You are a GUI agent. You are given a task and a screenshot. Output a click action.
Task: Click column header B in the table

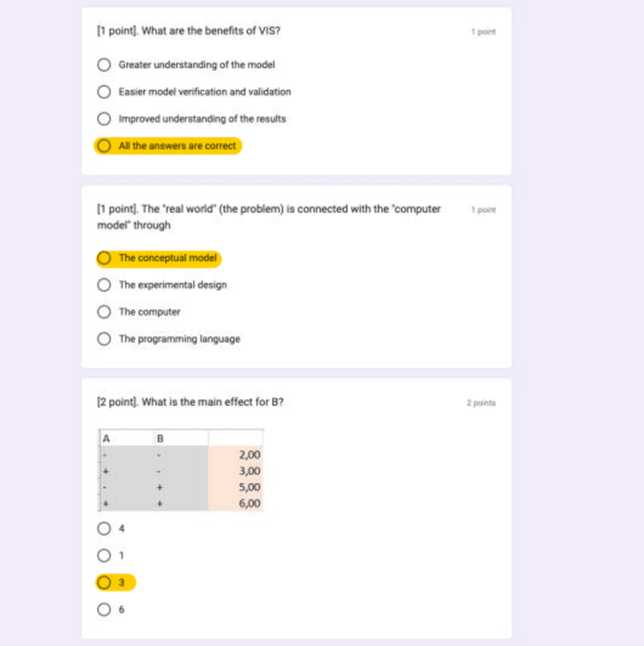tap(160, 438)
